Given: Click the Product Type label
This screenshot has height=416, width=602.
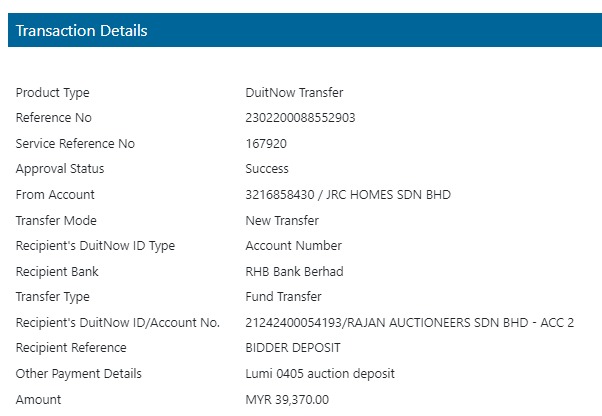Looking at the screenshot, I should [x=53, y=93].
